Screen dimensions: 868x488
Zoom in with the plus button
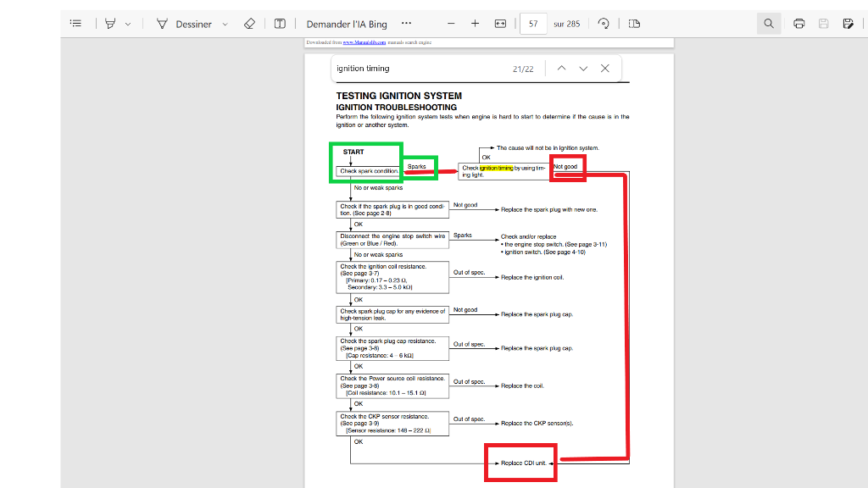(475, 24)
